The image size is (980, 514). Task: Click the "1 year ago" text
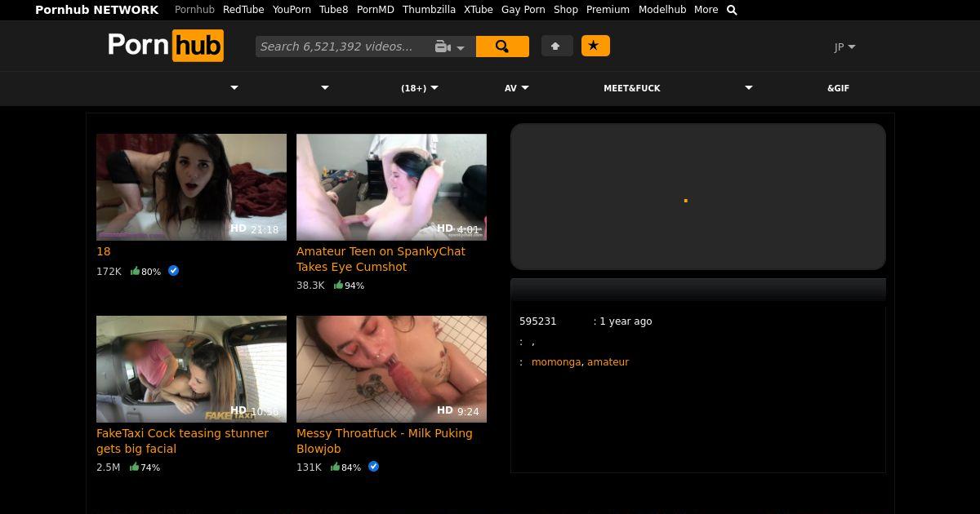[626, 321]
